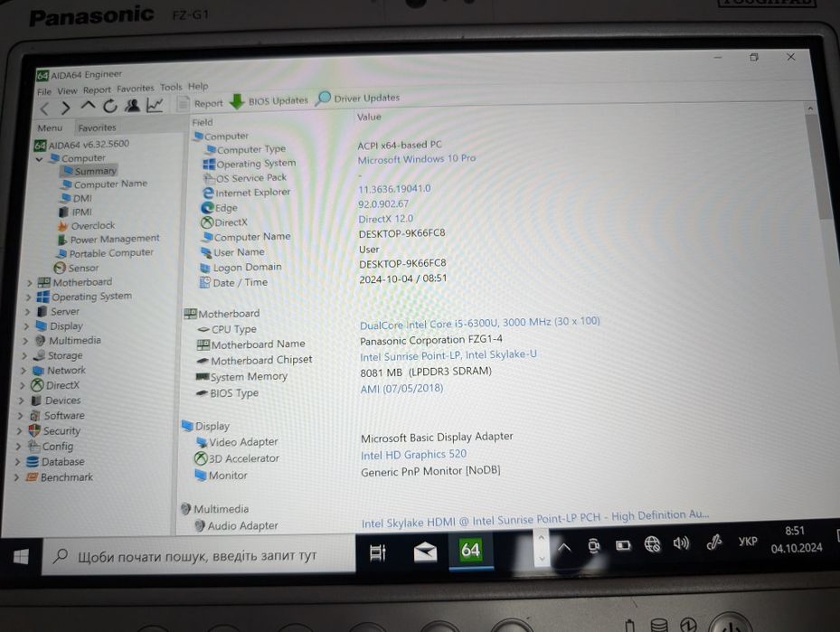Open the volume control in tray
840x632 pixels.
tap(681, 543)
